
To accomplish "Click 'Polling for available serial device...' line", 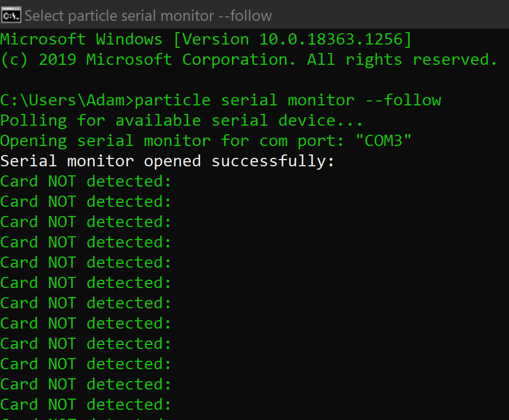I will pos(182,121).
